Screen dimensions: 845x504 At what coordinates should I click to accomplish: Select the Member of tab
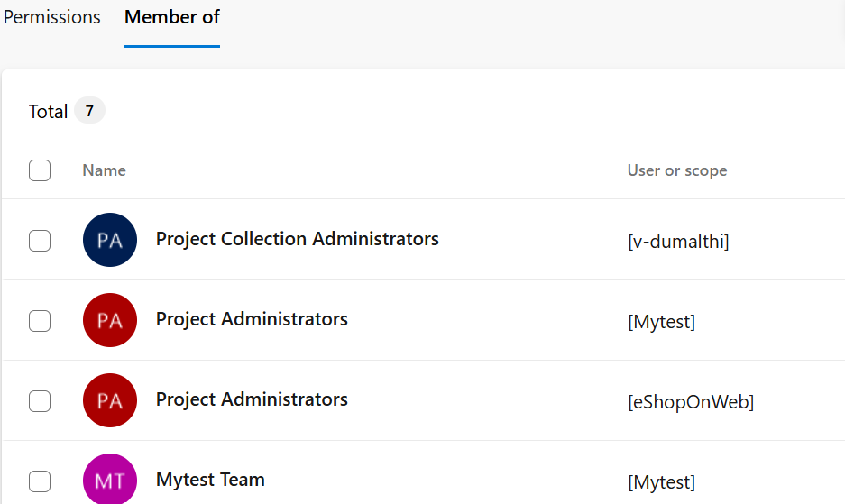coord(172,17)
